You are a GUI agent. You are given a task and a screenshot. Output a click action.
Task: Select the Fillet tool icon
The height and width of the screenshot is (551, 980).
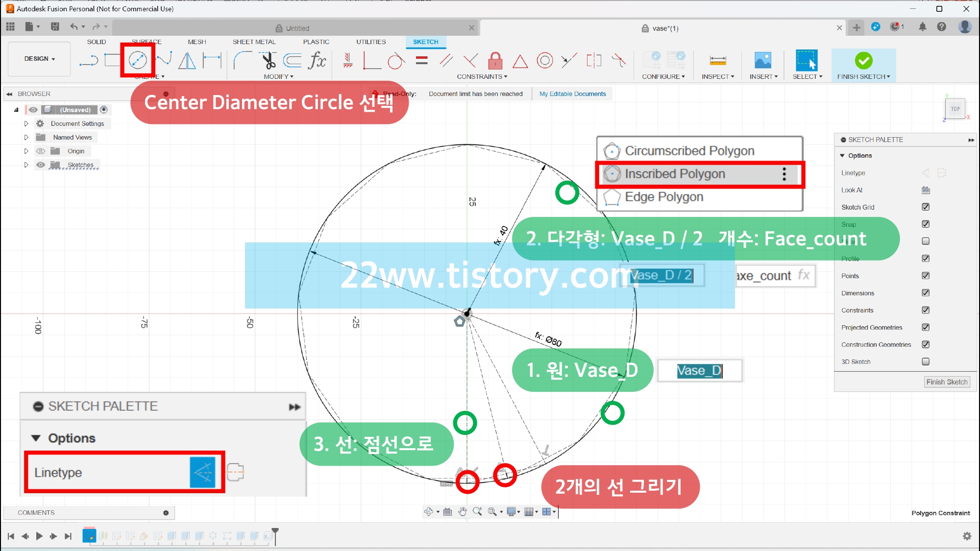coord(242,61)
